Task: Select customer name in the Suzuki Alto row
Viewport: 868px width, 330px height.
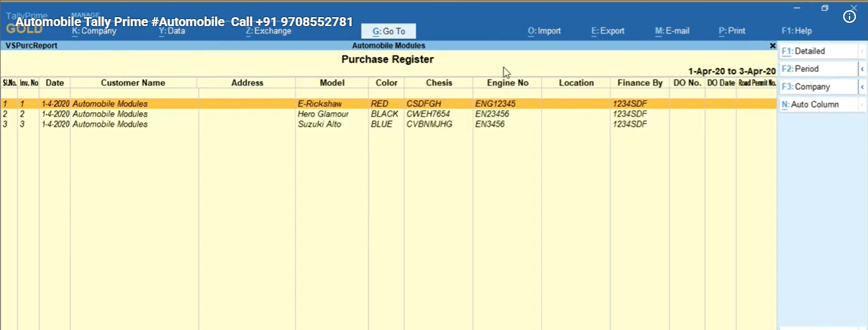Action: (110, 124)
